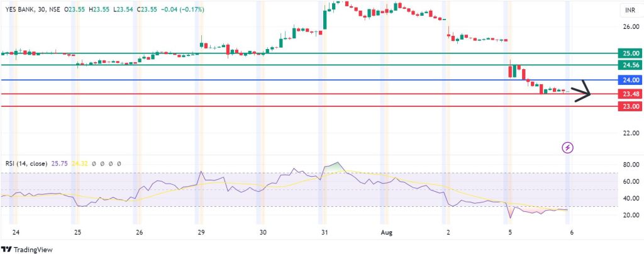
Task: Click the TradingView logo
Action: tap(27, 249)
